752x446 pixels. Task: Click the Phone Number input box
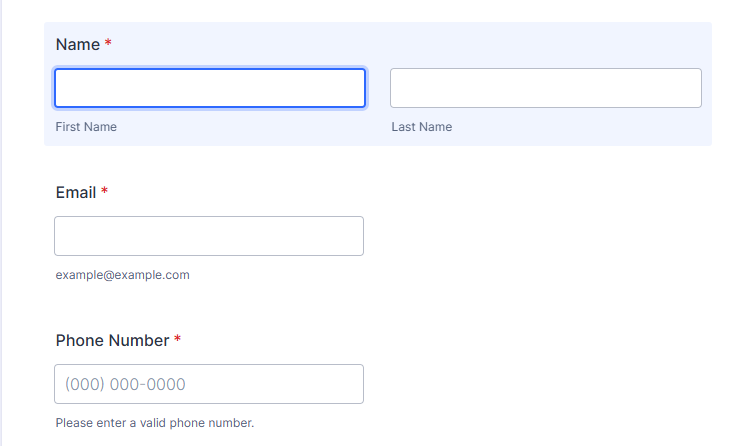pyautogui.click(x=208, y=384)
